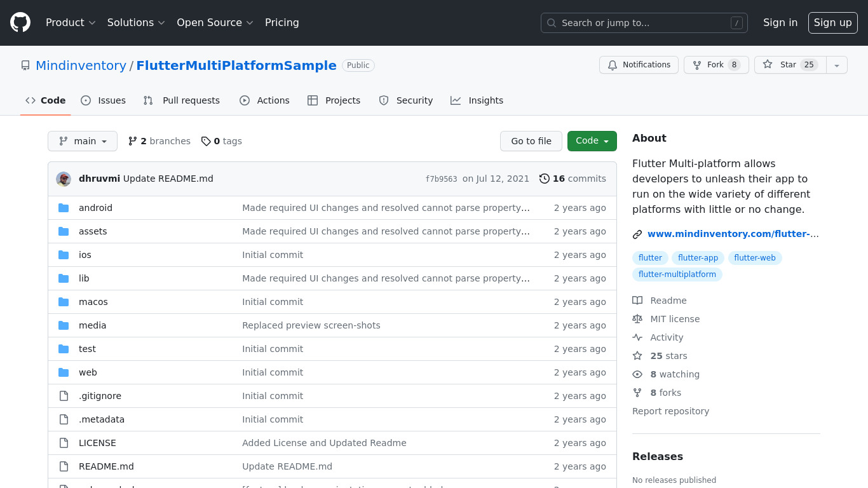Select the flutter-app topic tag
The height and width of the screenshot is (488, 868).
click(698, 258)
